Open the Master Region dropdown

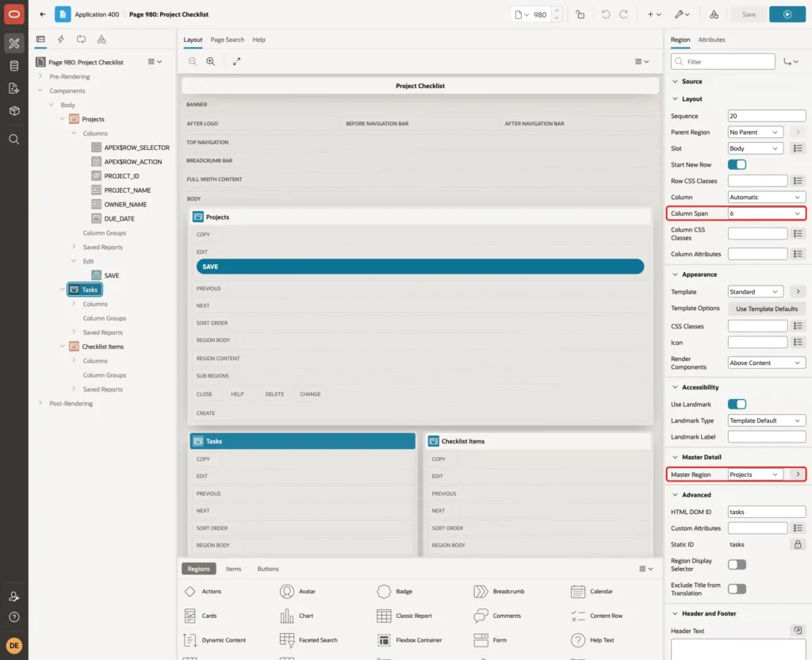click(x=755, y=474)
